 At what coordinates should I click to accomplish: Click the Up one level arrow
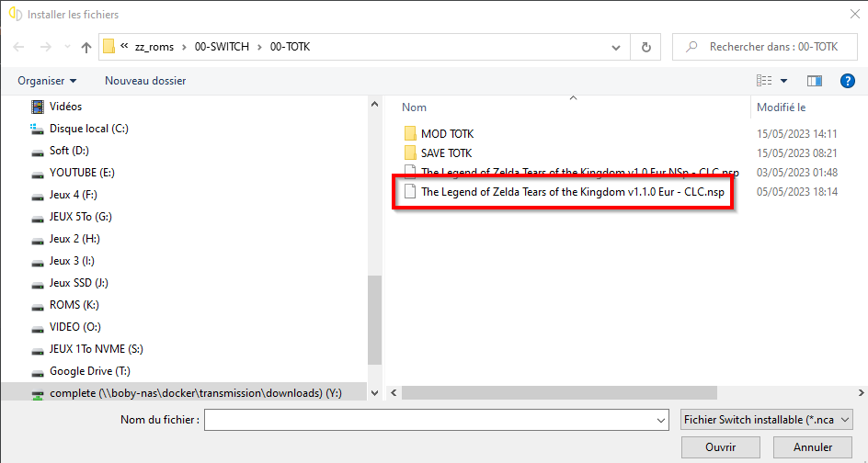86,47
